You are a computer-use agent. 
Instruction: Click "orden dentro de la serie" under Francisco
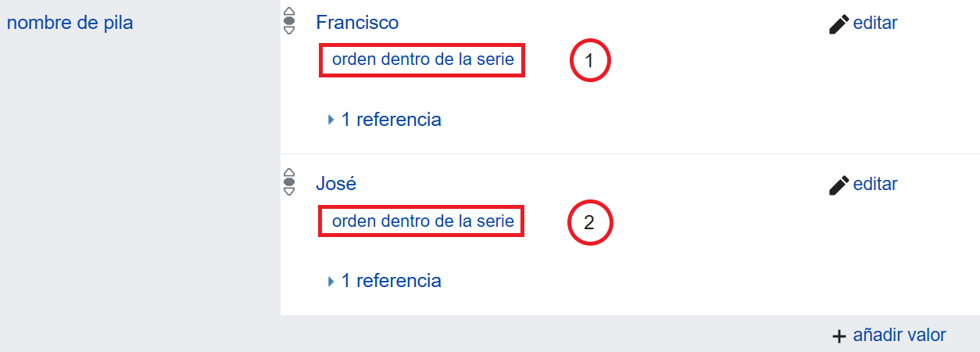423,60
